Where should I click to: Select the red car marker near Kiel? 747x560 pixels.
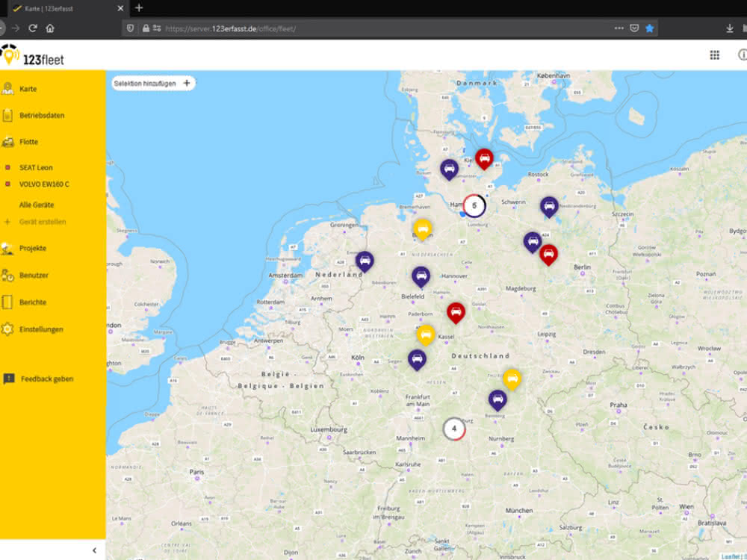[484, 159]
